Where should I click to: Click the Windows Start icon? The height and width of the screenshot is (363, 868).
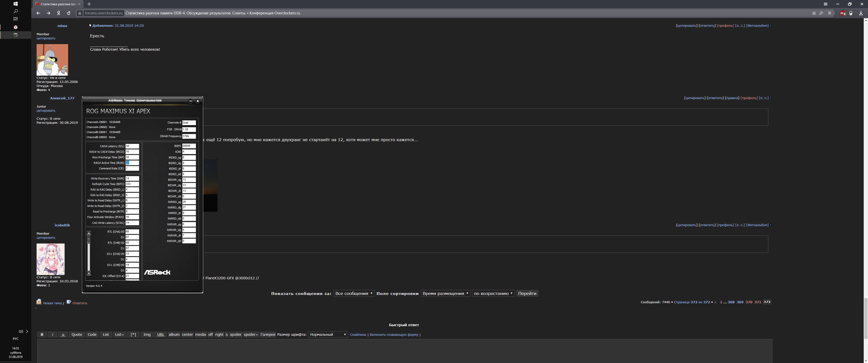[x=15, y=4]
